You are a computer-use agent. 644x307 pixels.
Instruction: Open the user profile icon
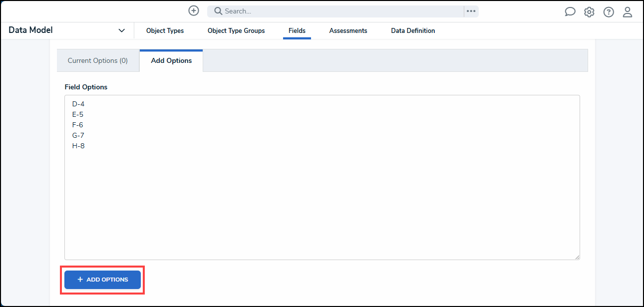628,11
